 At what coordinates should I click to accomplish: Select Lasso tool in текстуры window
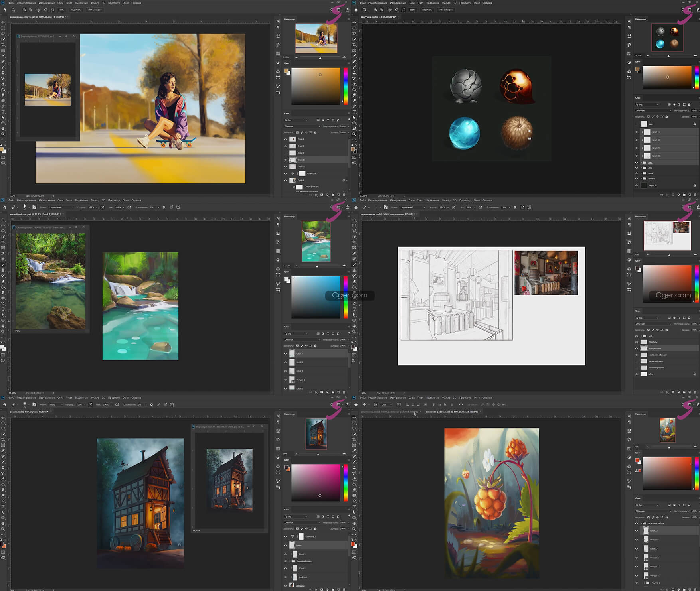point(354,33)
